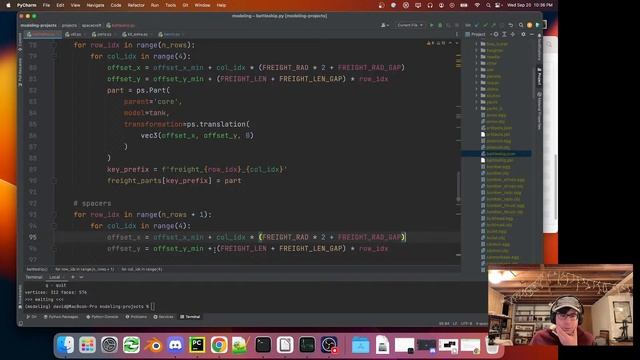Click the editor vertical scrollbar
640x360 pixels.
pyautogui.click(x=458, y=187)
